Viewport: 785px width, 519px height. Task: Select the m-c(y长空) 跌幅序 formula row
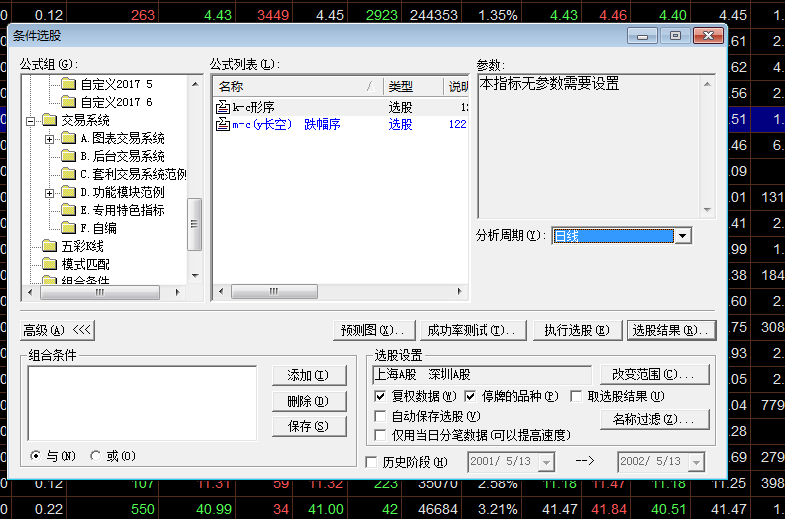coord(341,124)
